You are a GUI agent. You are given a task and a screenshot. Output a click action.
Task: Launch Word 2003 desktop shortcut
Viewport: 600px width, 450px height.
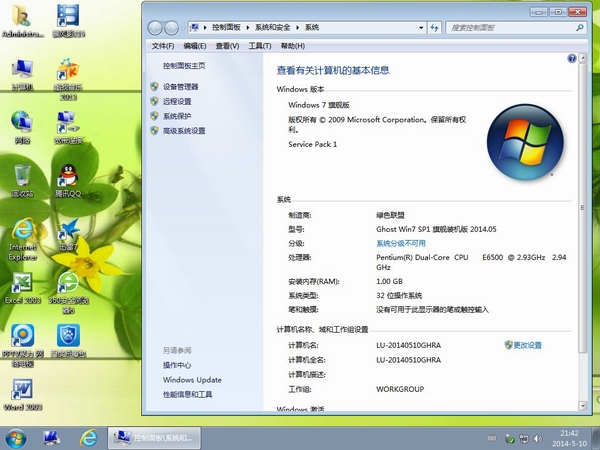(x=22, y=395)
